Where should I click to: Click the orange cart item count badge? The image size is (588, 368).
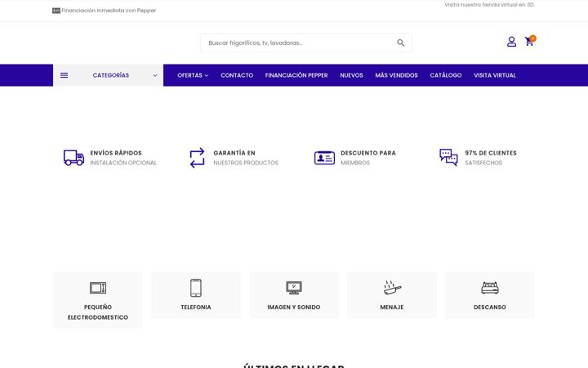[532, 38]
